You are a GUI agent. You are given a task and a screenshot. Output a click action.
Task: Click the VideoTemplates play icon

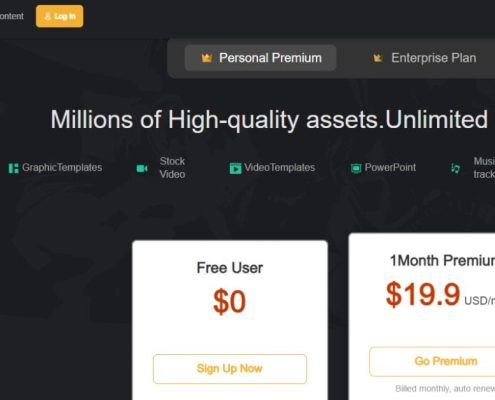pyautogui.click(x=235, y=168)
